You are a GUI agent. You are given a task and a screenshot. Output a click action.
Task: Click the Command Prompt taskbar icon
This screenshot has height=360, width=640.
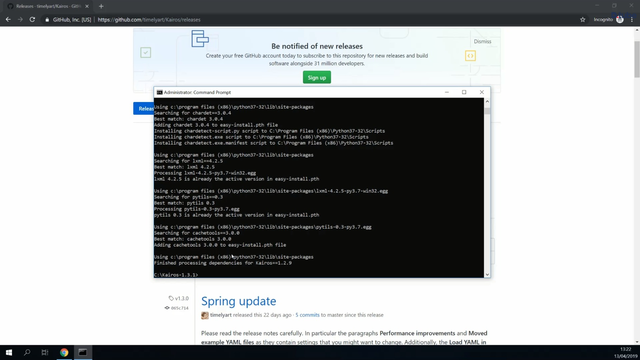(x=82, y=353)
